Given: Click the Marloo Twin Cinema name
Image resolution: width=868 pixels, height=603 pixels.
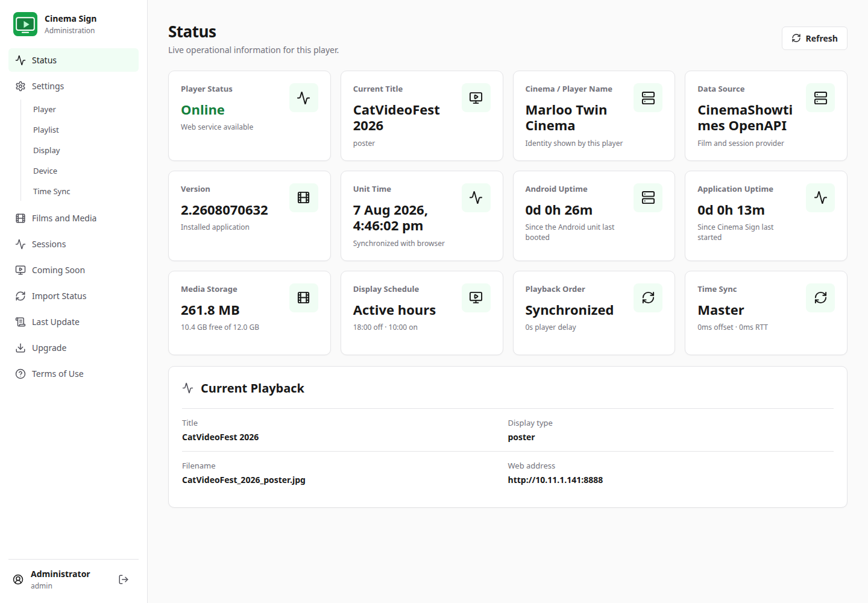Looking at the screenshot, I should [566, 118].
